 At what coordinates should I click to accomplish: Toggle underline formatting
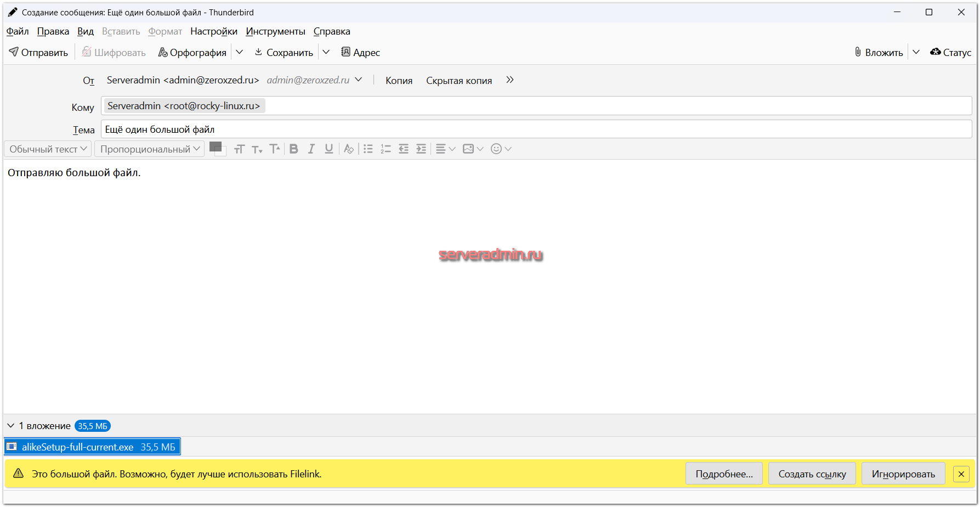[x=329, y=149]
